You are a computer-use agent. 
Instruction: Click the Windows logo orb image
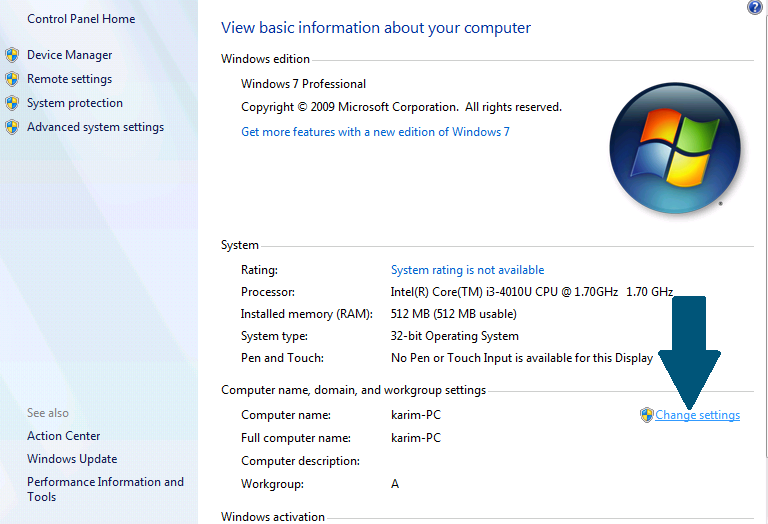[675, 148]
